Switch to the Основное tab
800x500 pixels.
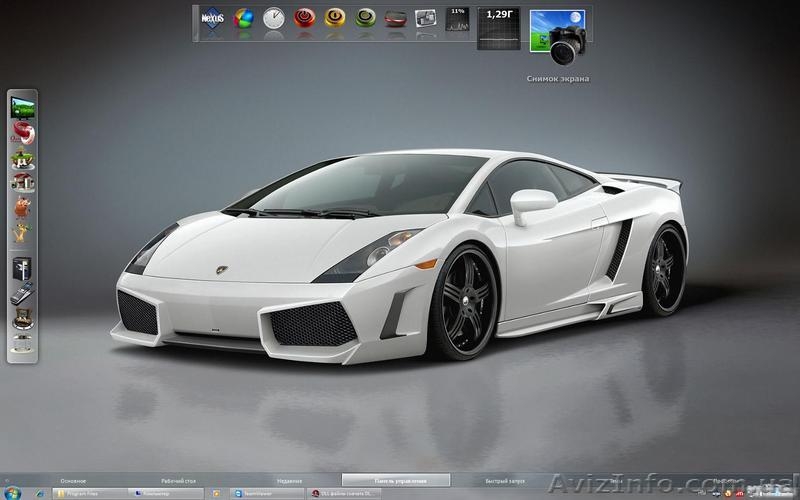click(73, 481)
